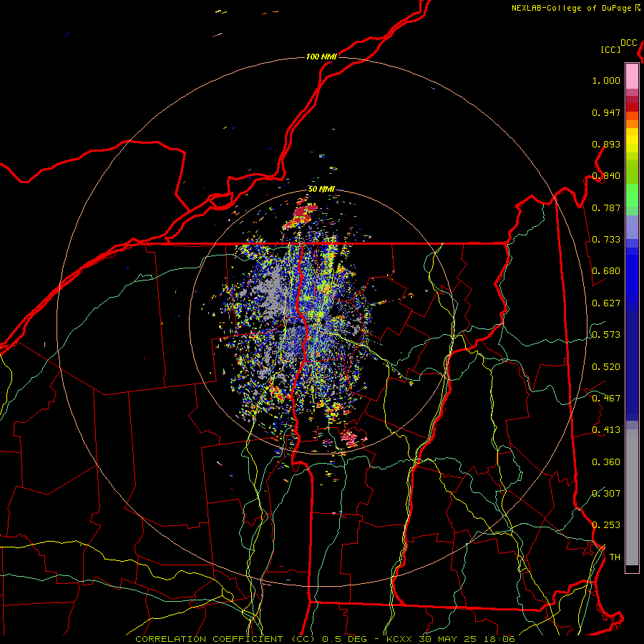Select the 0.360 scale value

point(606,462)
